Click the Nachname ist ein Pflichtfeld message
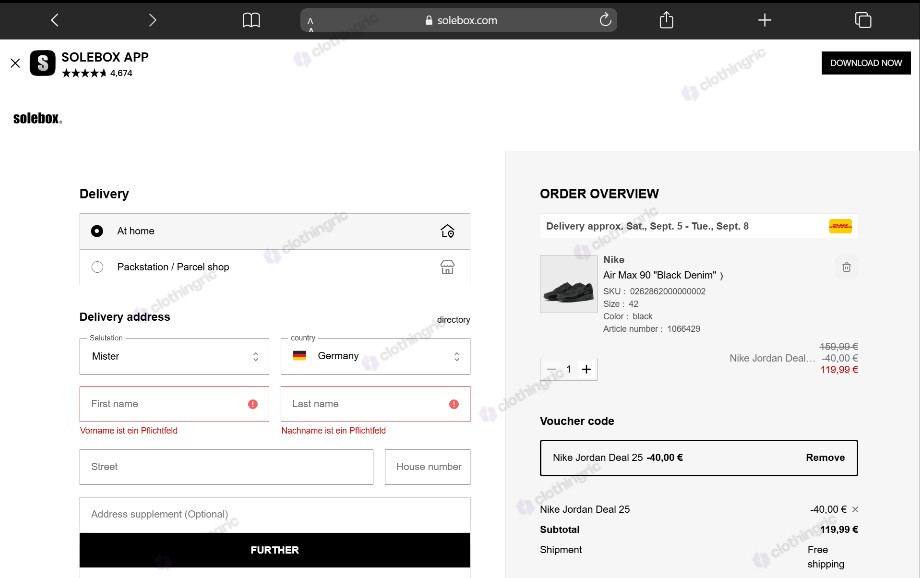The height and width of the screenshot is (578, 920). tap(333, 431)
